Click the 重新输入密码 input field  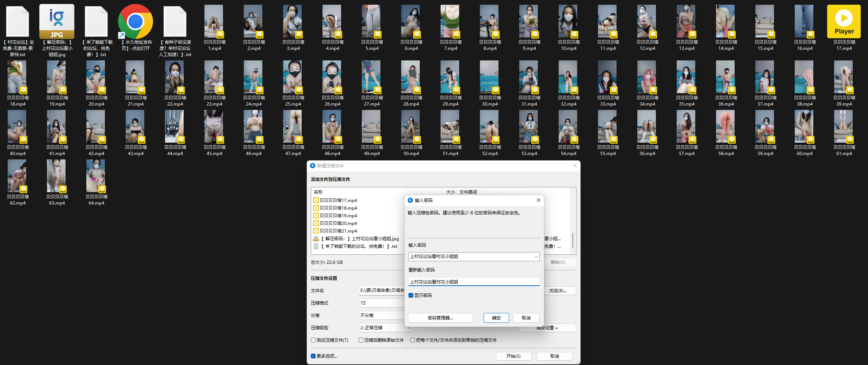tap(473, 282)
